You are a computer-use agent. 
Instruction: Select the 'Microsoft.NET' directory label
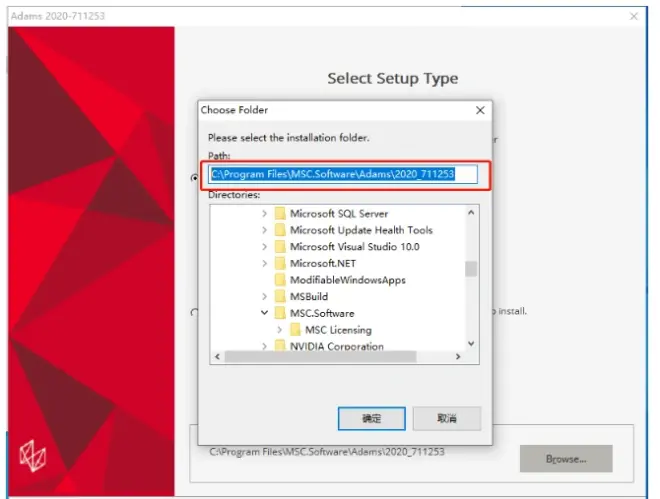[x=323, y=263]
